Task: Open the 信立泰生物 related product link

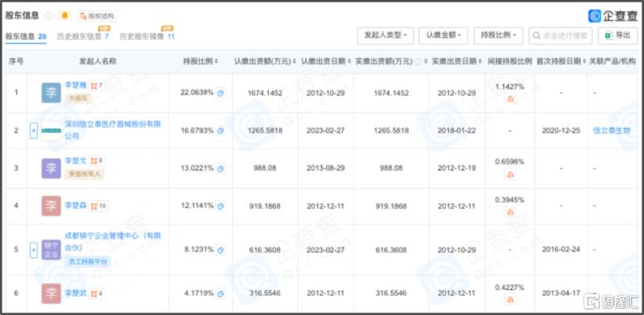Action: point(611,131)
